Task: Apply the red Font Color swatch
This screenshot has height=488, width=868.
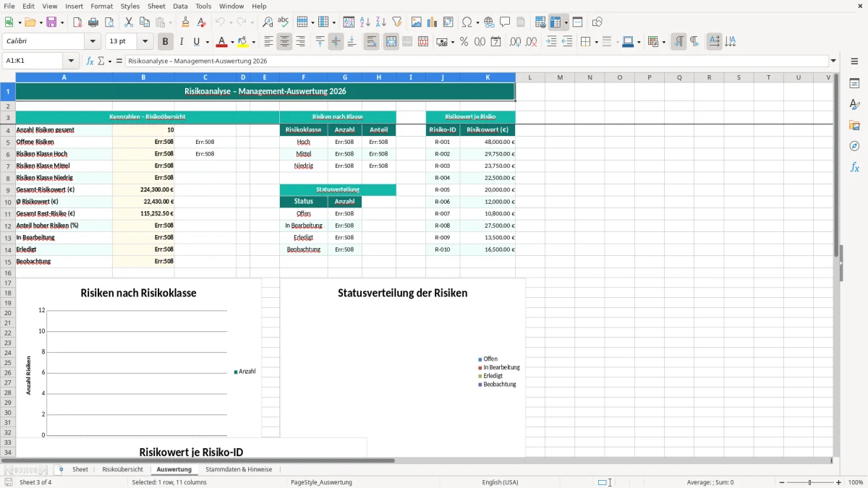Action: [222, 42]
